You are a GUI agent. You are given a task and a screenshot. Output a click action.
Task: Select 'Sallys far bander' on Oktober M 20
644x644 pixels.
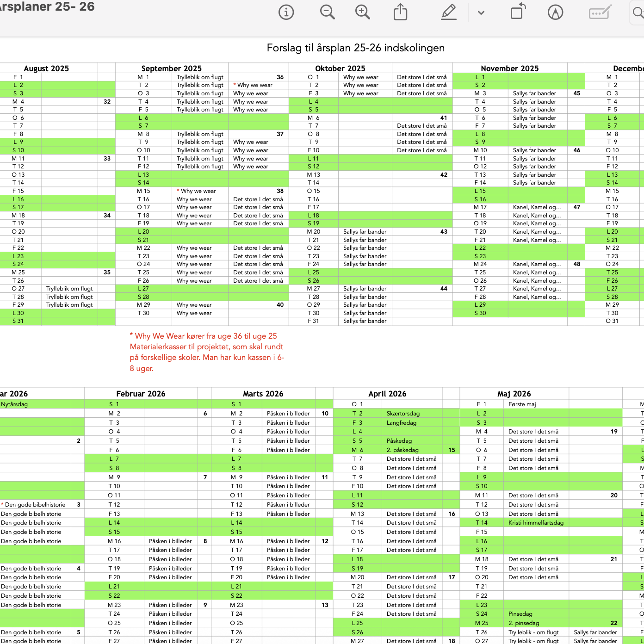point(365,232)
